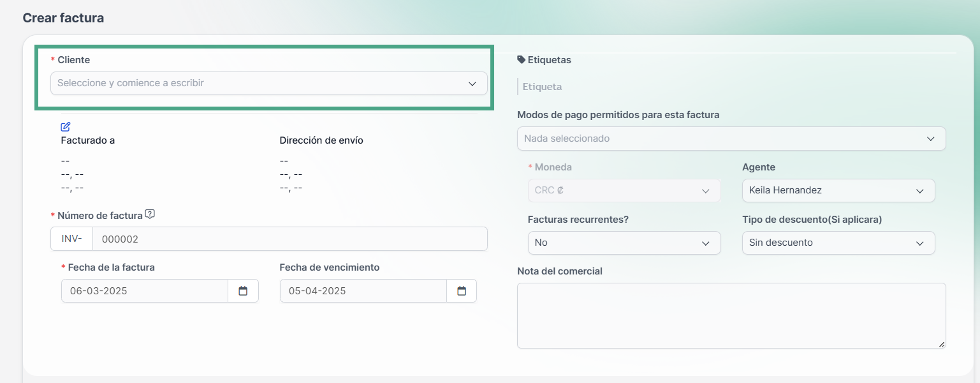Screen dimensions: 980x383
Task: Open the Tipo de descuento dropdown
Action: [x=838, y=243]
